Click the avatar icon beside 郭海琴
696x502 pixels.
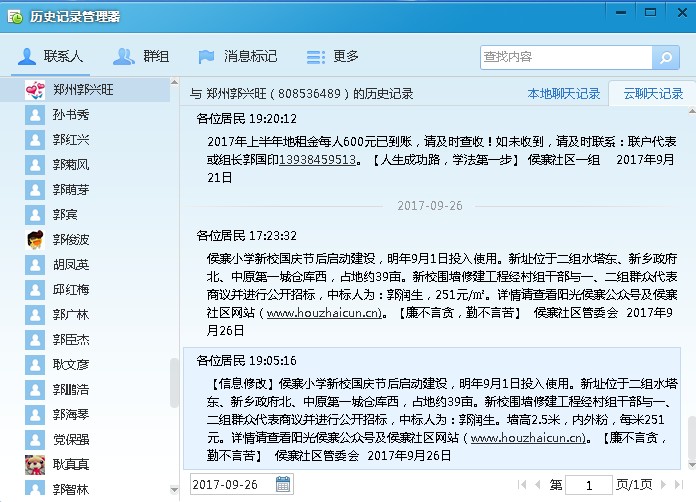(35, 414)
